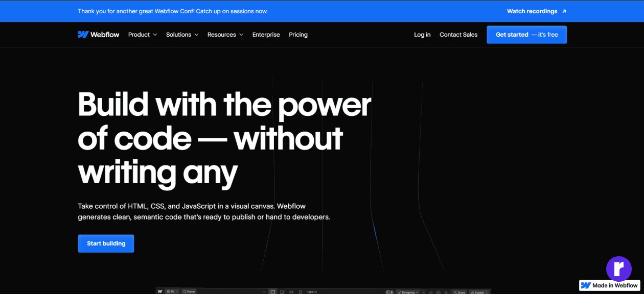Go to the Enterprise page
The image size is (644, 294).
coord(266,35)
